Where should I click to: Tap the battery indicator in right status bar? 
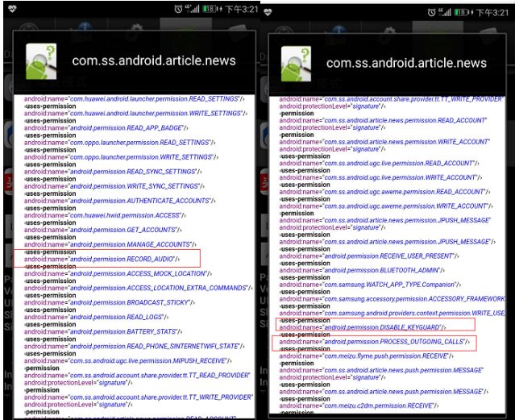(x=463, y=12)
